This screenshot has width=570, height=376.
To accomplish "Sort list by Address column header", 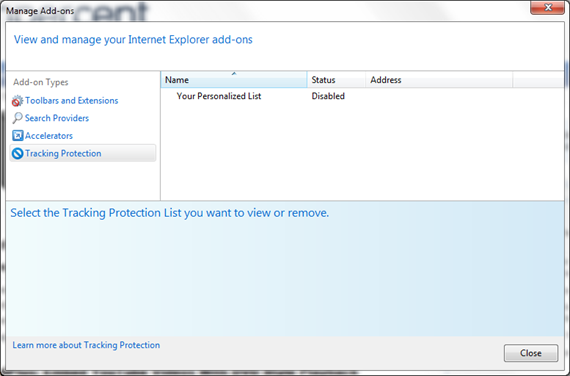I will pyautogui.click(x=439, y=80).
